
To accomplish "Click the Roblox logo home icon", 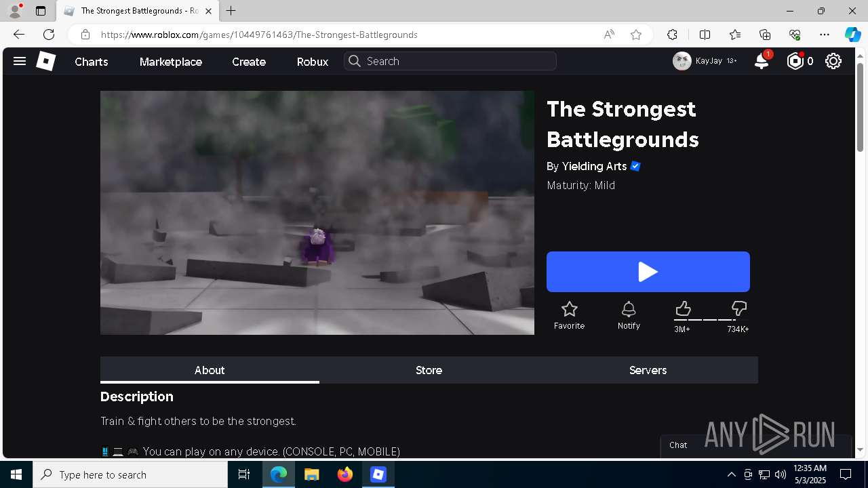I will click(x=45, y=62).
